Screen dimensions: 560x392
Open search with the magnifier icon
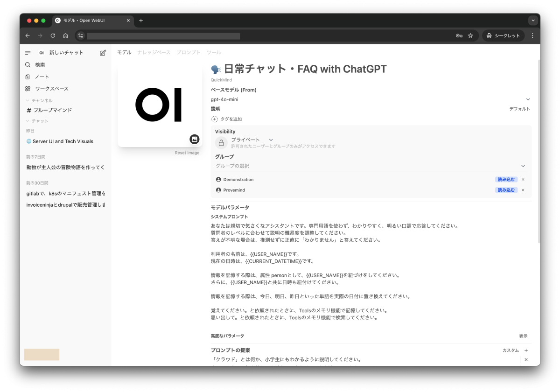click(28, 65)
